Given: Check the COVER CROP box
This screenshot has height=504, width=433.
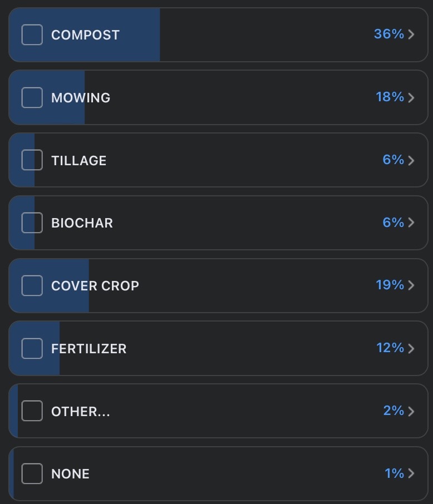Looking at the screenshot, I should (32, 285).
